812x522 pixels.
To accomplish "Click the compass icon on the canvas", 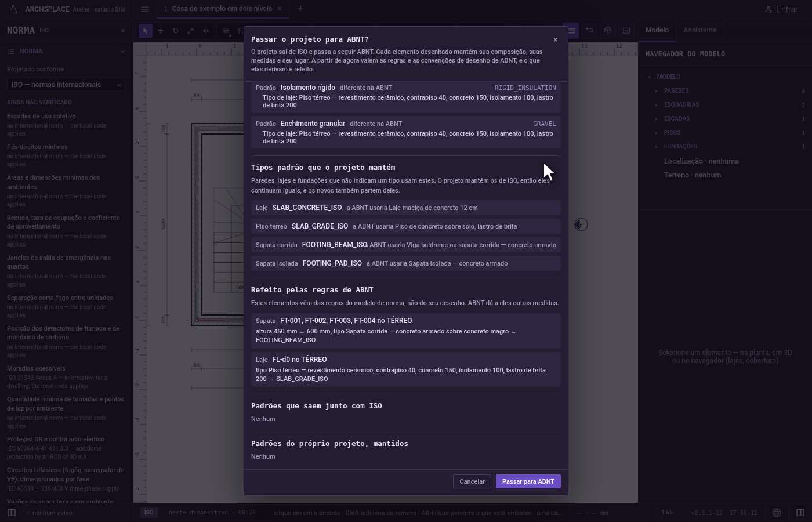I will click(x=581, y=224).
